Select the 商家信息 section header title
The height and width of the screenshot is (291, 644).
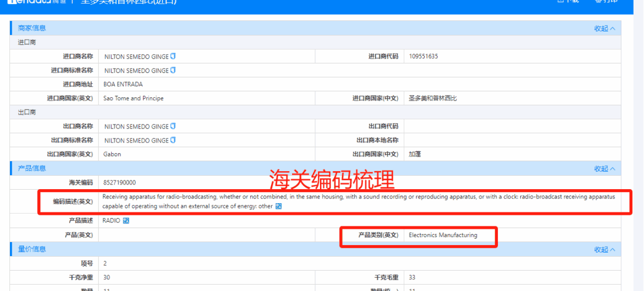click(32, 28)
